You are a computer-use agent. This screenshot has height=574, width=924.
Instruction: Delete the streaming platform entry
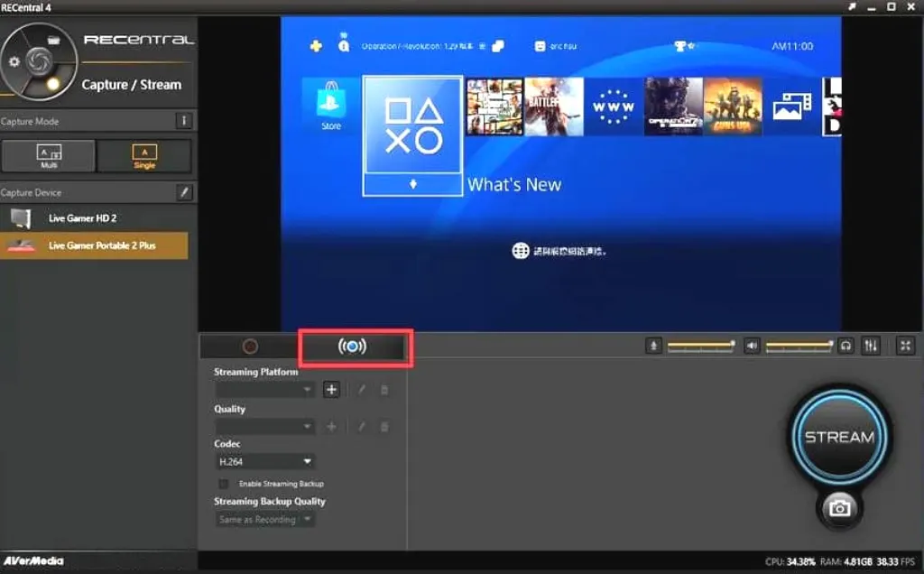click(384, 390)
